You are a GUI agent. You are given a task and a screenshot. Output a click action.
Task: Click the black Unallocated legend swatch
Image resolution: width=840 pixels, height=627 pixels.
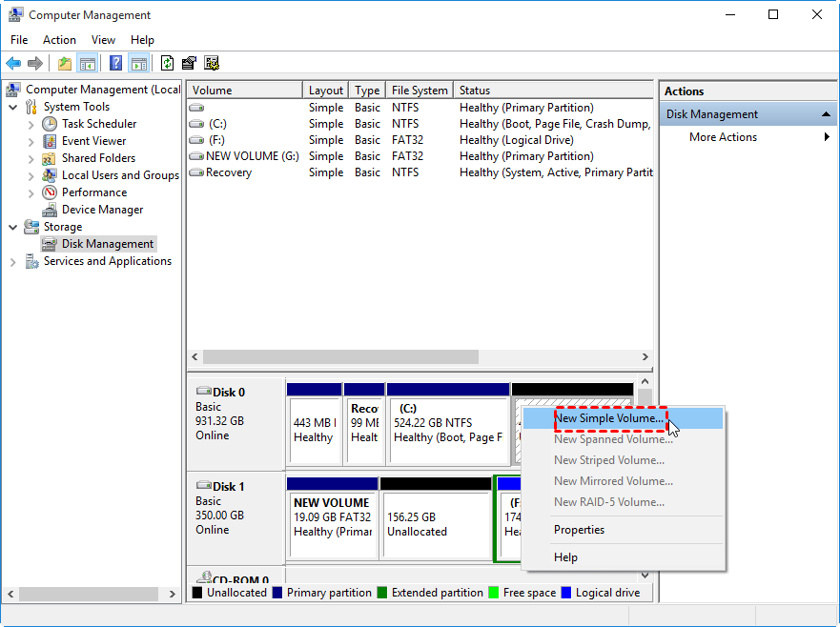[x=197, y=593]
